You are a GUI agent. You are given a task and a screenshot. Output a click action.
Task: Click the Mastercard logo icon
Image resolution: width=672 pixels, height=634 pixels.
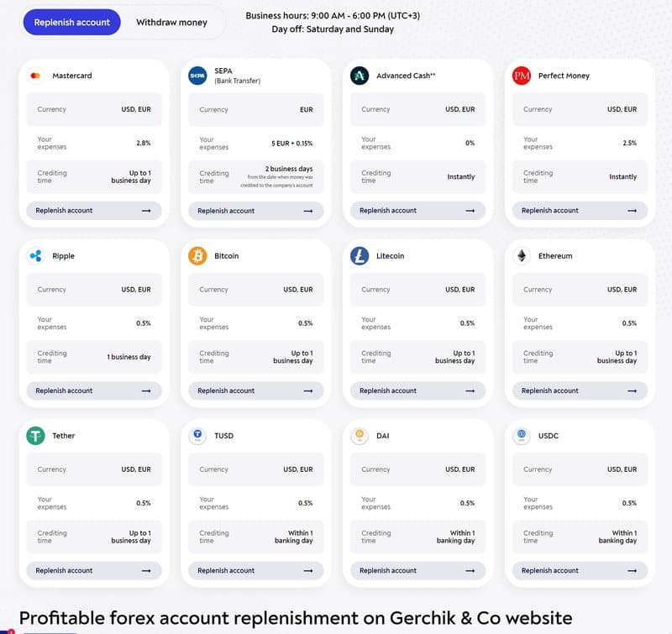coord(35,76)
